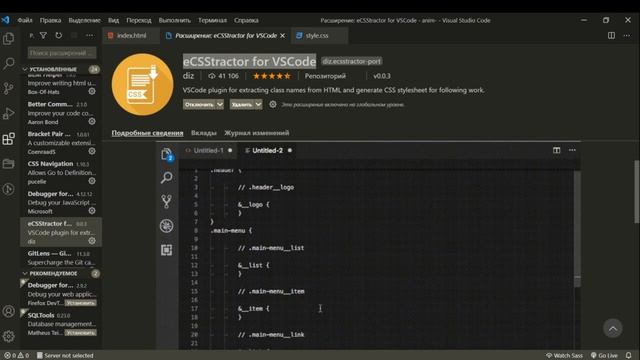Click the extension settings gear beside Удалить
The width and height of the screenshot is (640, 360).
click(x=273, y=104)
